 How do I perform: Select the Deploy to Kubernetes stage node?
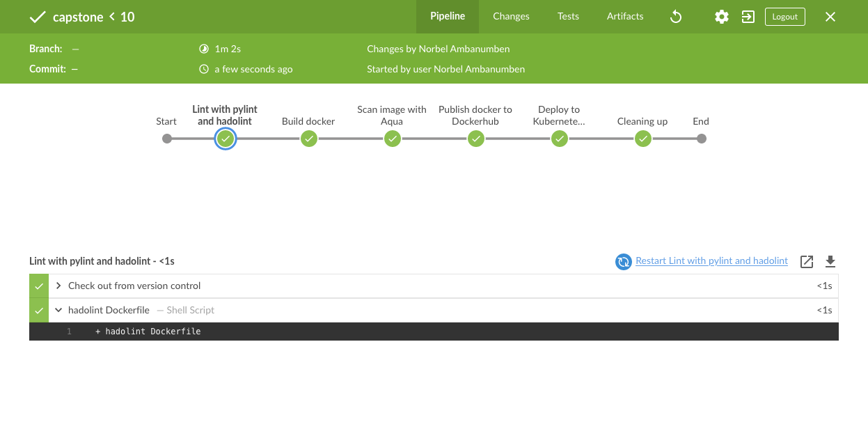tap(560, 139)
